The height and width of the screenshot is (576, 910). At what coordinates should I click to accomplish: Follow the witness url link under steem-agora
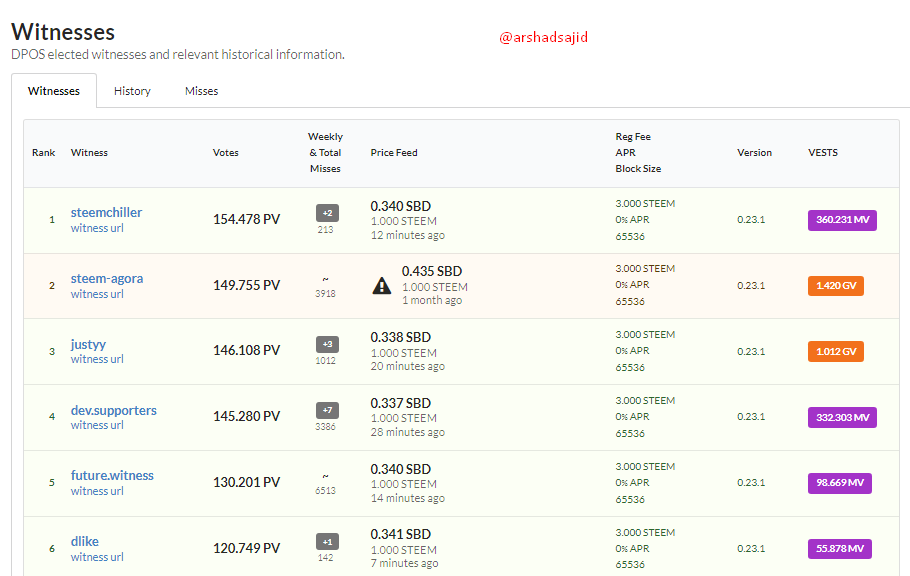click(97, 294)
